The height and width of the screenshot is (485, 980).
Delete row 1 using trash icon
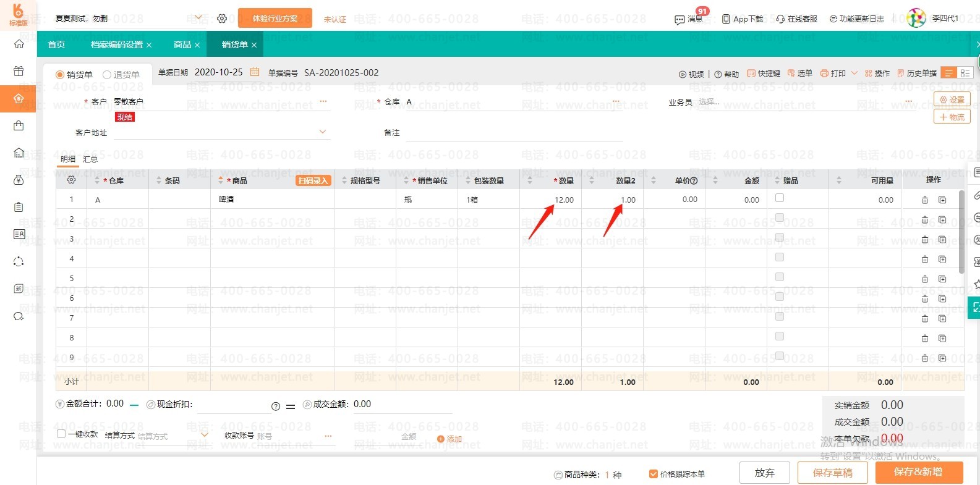click(x=925, y=200)
